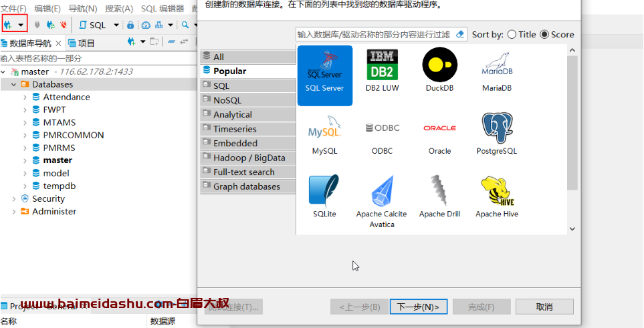Sort drivers by Title

(512, 35)
